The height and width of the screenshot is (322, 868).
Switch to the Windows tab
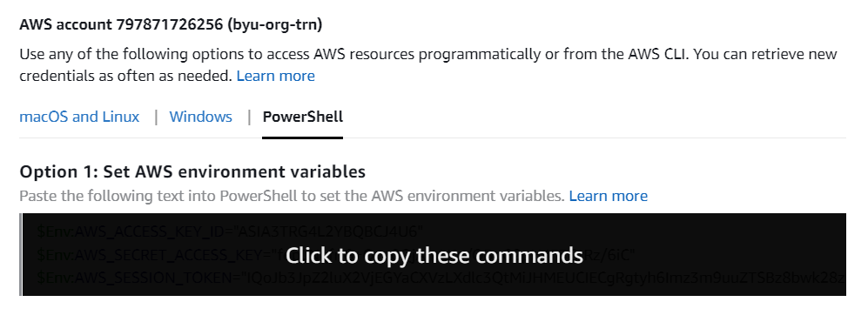[200, 117]
